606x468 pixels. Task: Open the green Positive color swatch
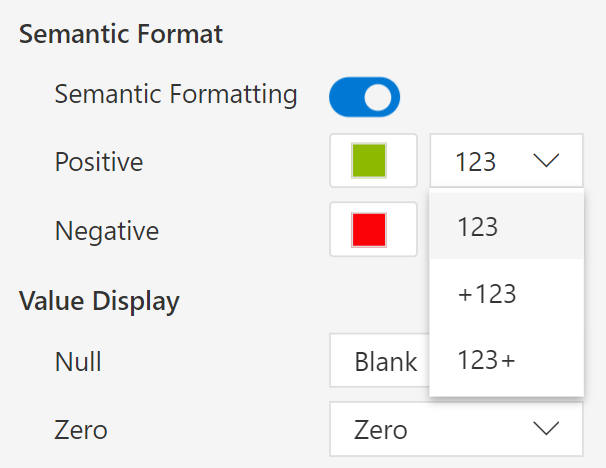tap(369, 161)
